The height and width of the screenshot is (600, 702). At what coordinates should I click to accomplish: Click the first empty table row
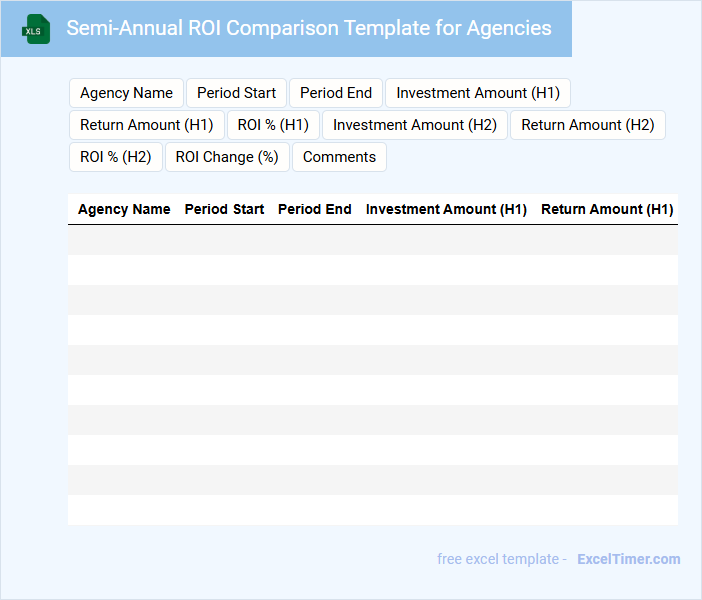(372, 240)
